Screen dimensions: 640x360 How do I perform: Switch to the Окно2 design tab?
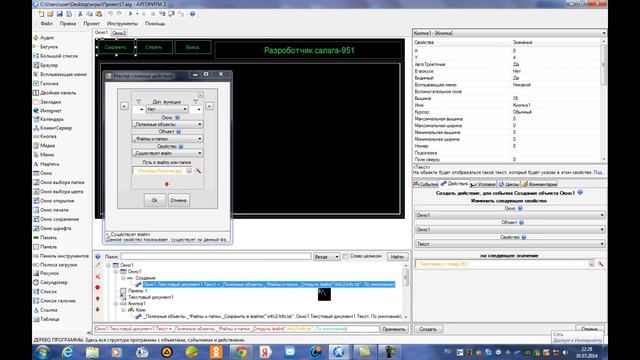[x=119, y=33]
